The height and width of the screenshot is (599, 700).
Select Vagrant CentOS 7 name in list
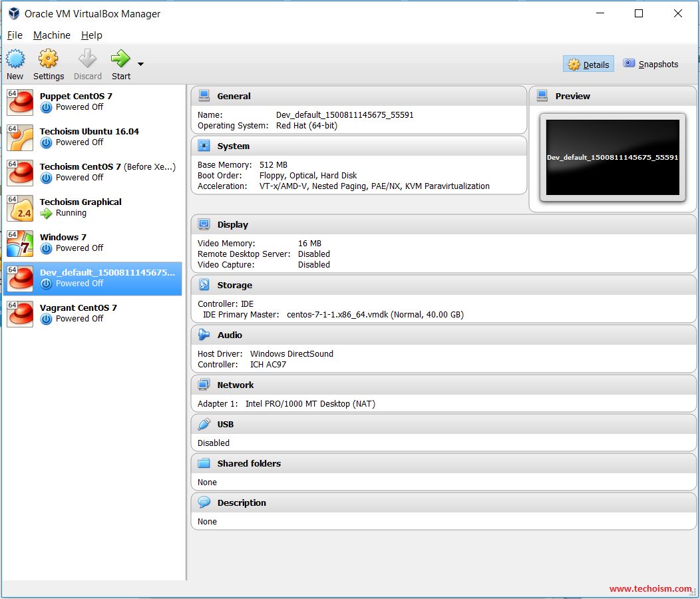[78, 307]
